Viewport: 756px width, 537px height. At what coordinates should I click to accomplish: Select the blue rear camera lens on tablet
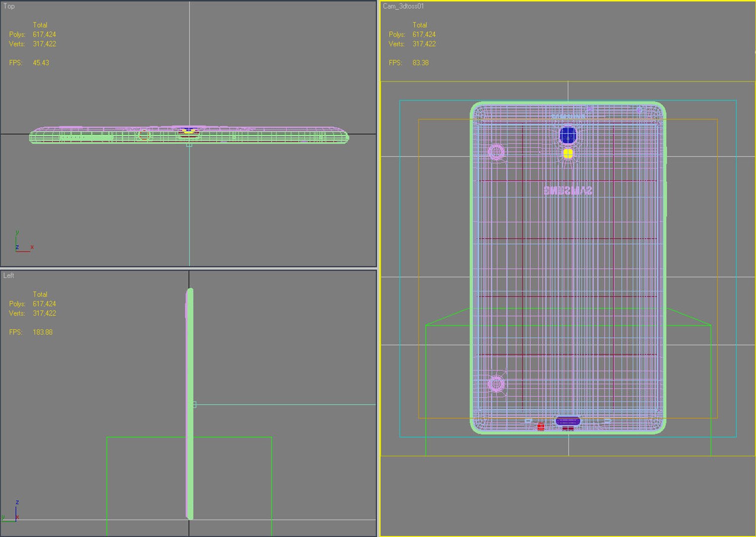coord(568,135)
